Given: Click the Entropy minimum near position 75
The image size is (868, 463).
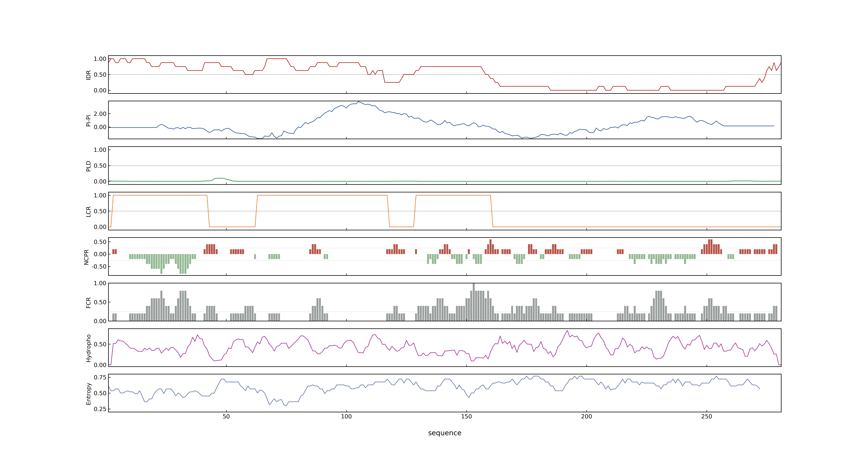Looking at the screenshot, I should (x=286, y=405).
